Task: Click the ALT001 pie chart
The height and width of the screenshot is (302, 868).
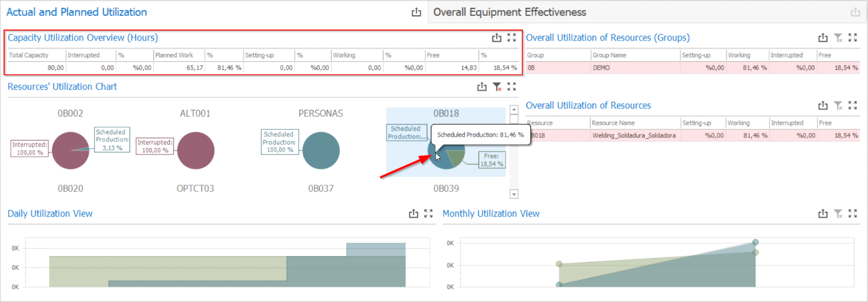Action: (x=195, y=150)
